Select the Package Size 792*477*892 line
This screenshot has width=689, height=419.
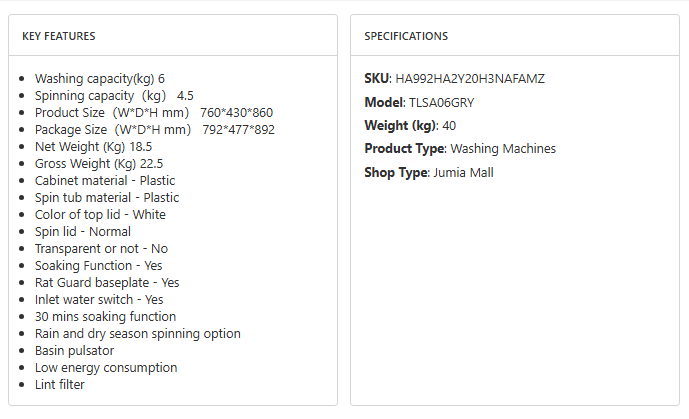coord(154,129)
